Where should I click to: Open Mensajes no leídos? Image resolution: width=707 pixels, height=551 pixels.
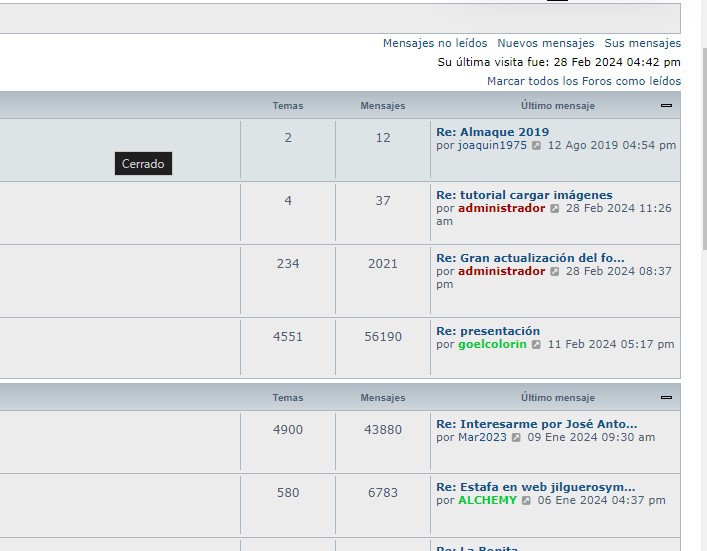point(435,43)
